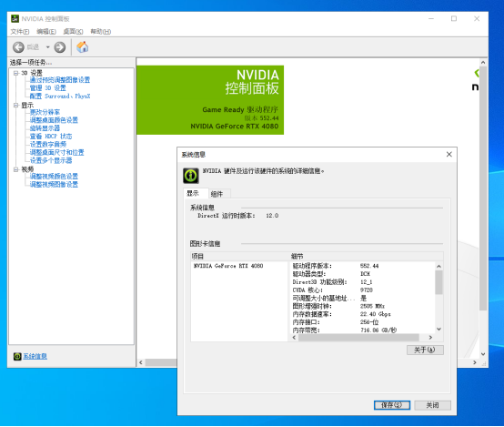Close the 系统信息 dialog with the X

(x=449, y=155)
